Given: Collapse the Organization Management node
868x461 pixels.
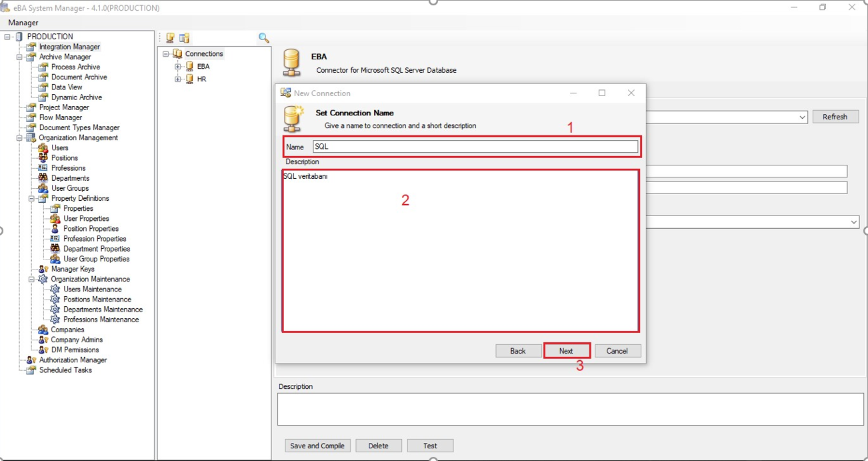Looking at the screenshot, I should (x=19, y=137).
